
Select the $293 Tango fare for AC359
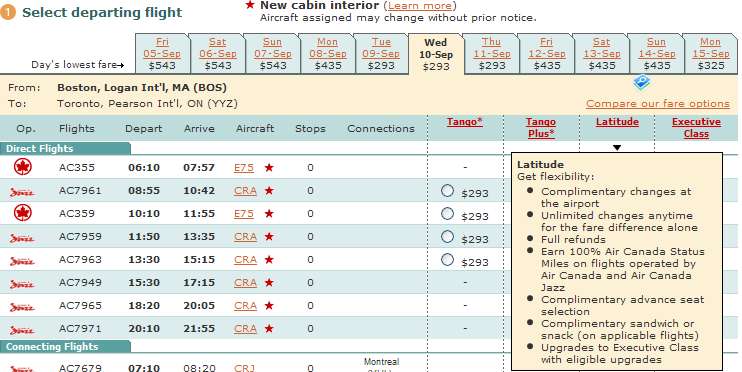pyautogui.click(x=447, y=214)
